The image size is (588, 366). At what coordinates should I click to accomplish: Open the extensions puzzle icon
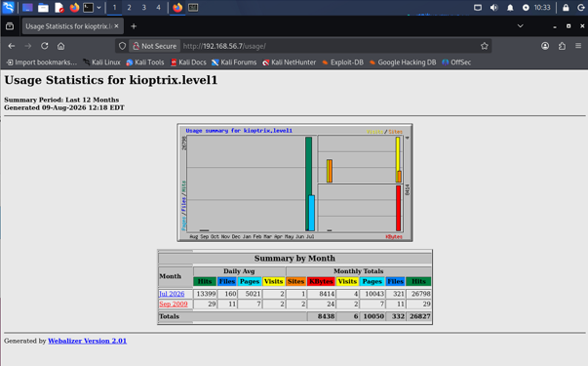(562, 46)
